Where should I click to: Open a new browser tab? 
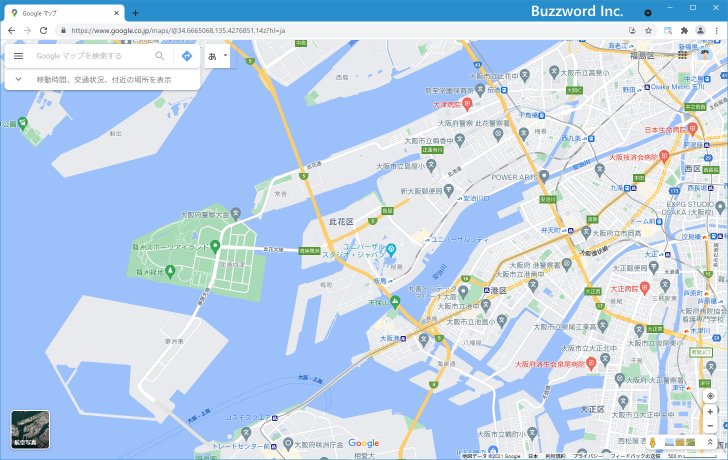pos(135,13)
